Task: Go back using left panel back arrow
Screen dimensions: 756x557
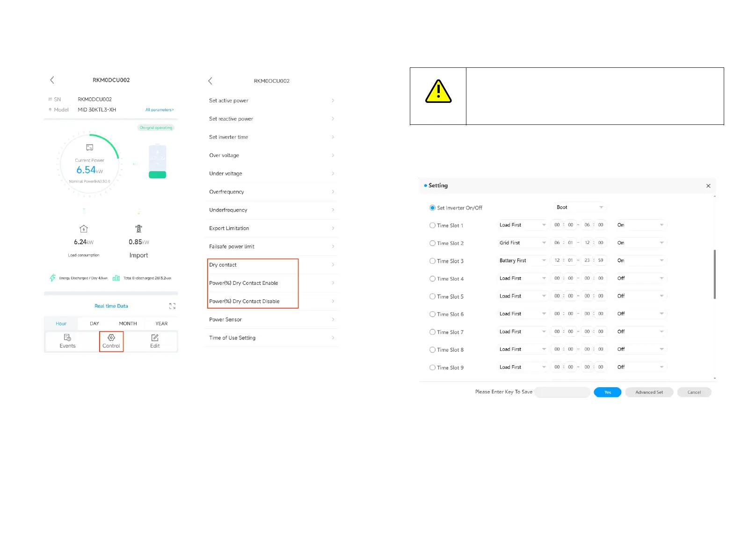Action: click(x=52, y=80)
